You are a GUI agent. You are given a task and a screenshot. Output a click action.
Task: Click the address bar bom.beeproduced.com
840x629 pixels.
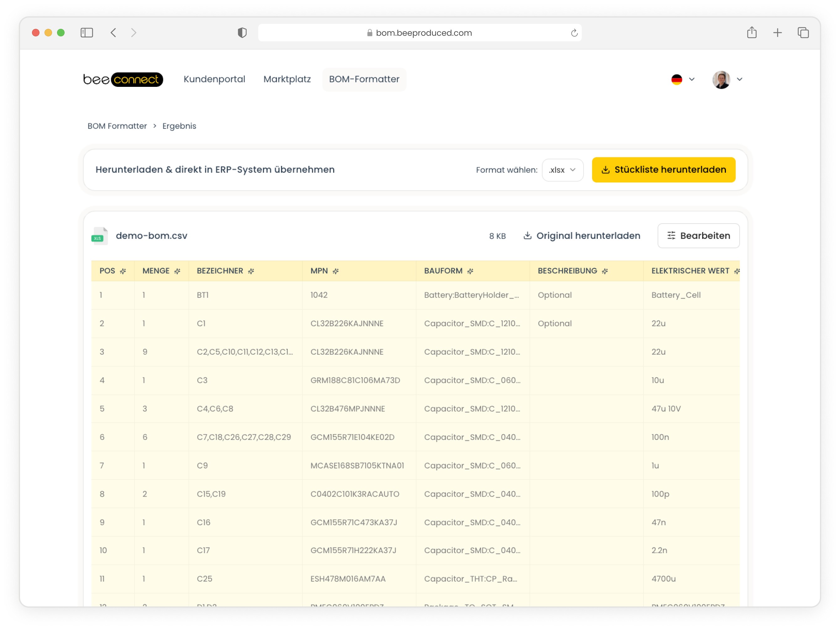(420, 33)
